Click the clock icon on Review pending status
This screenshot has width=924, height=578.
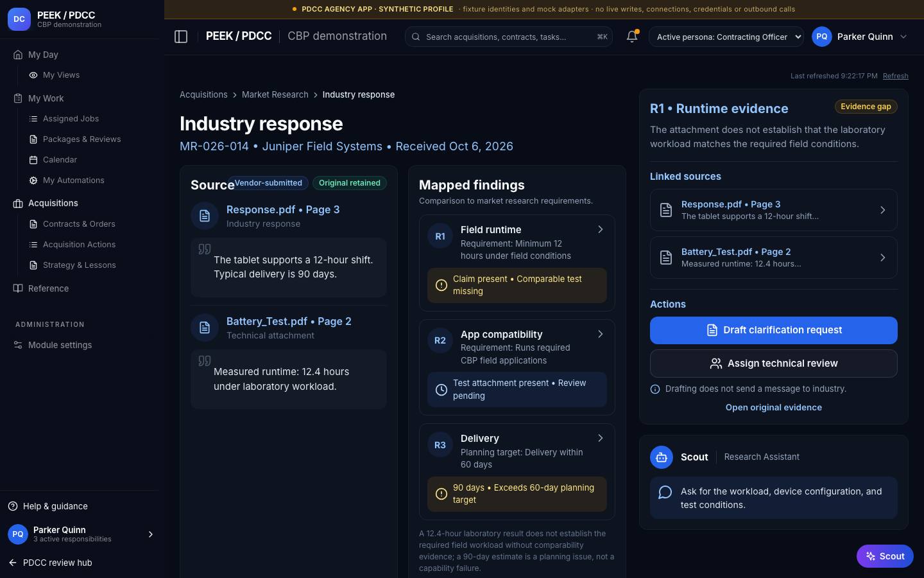tap(441, 390)
